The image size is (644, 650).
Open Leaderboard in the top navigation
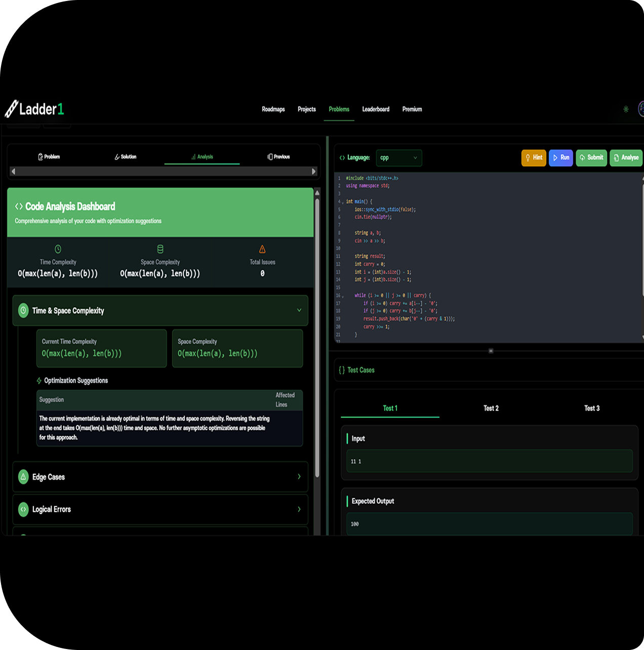[x=376, y=109]
